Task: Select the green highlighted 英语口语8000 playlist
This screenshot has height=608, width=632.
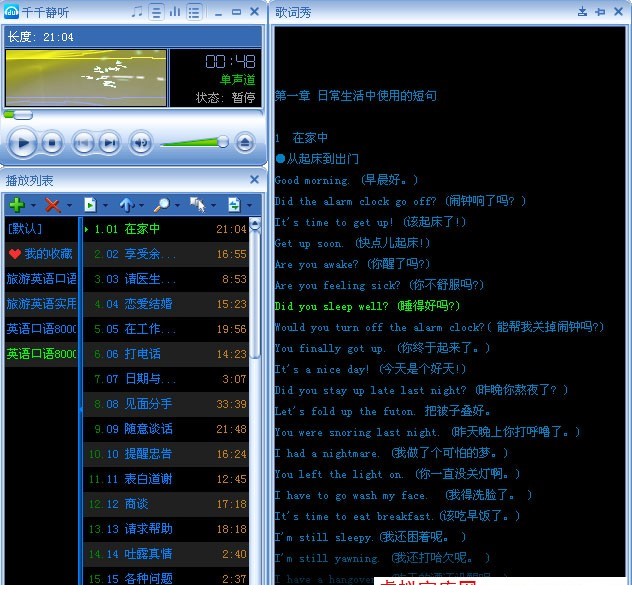Action: (x=42, y=354)
